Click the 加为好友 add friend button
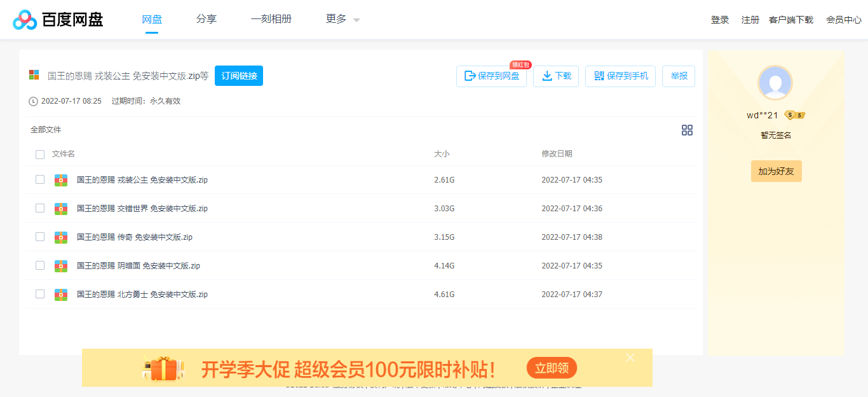This screenshot has width=868, height=397. tap(776, 171)
